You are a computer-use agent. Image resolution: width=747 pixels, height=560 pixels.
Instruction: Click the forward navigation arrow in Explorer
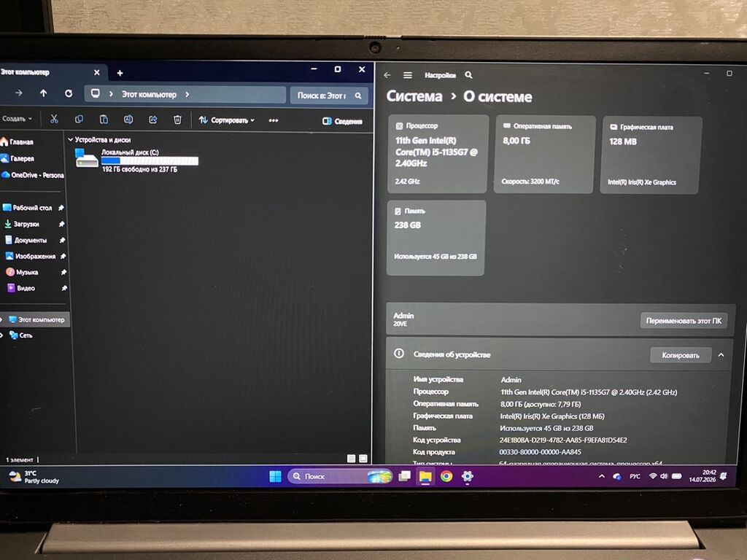point(18,93)
